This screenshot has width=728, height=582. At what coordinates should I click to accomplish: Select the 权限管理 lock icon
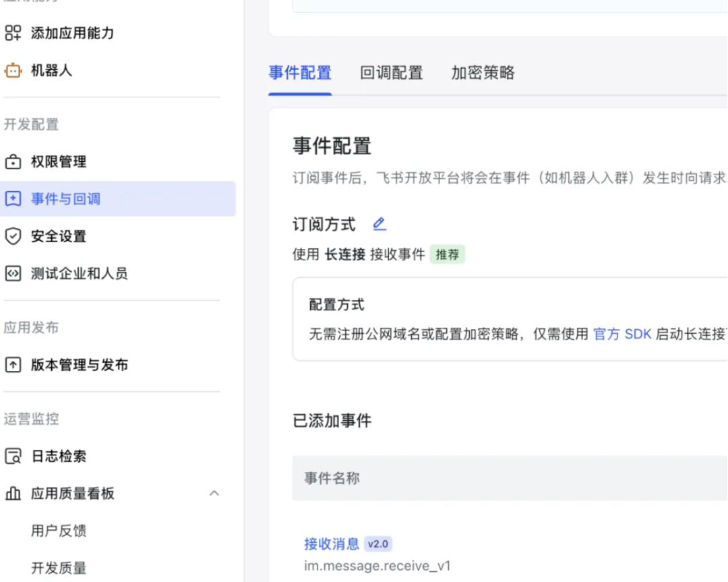pos(13,162)
